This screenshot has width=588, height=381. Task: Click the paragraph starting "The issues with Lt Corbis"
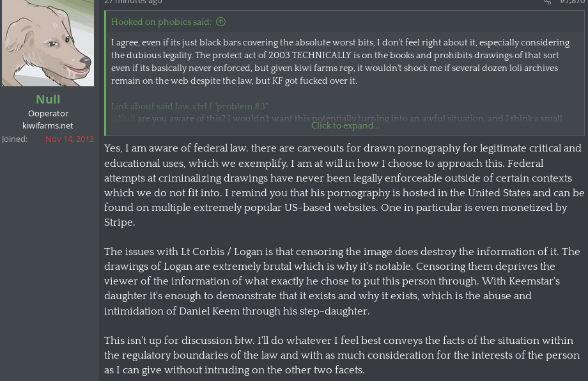click(x=342, y=281)
